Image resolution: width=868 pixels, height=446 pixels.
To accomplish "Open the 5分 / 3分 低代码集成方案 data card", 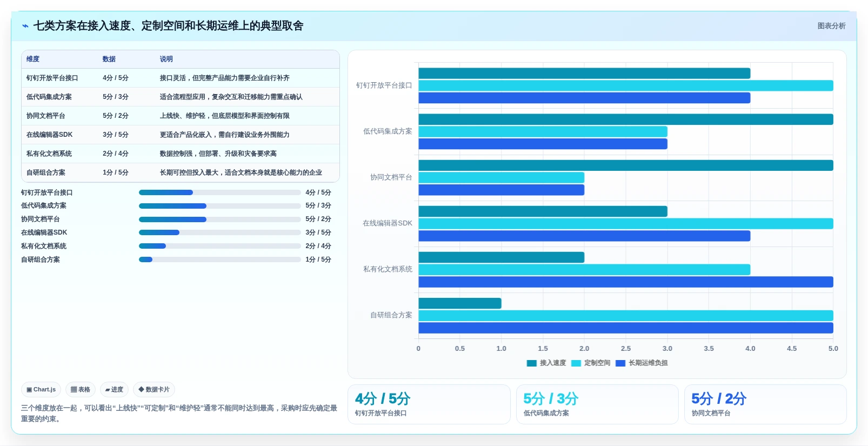I will pos(597,404).
